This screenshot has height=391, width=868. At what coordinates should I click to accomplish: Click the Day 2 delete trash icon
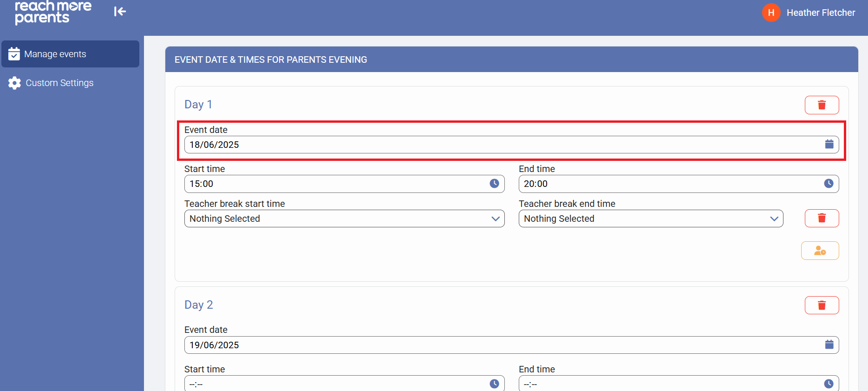pos(822,305)
